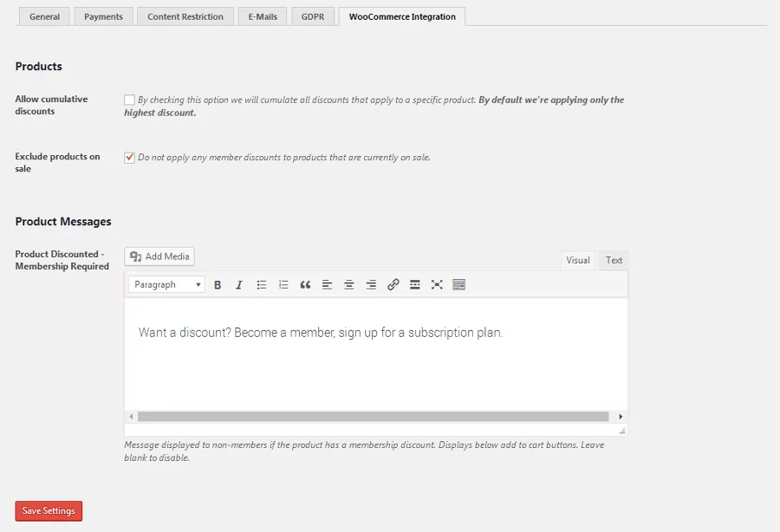
Task: Click the Add Media button
Action: (x=159, y=256)
